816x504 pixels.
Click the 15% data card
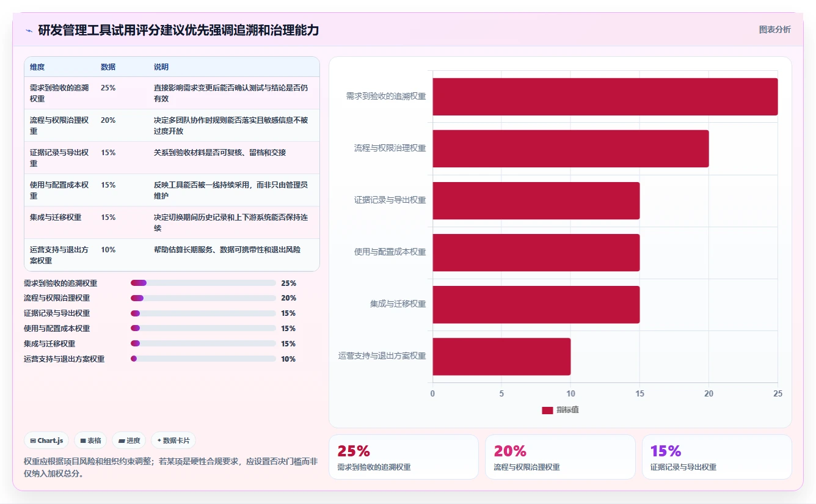(717, 457)
